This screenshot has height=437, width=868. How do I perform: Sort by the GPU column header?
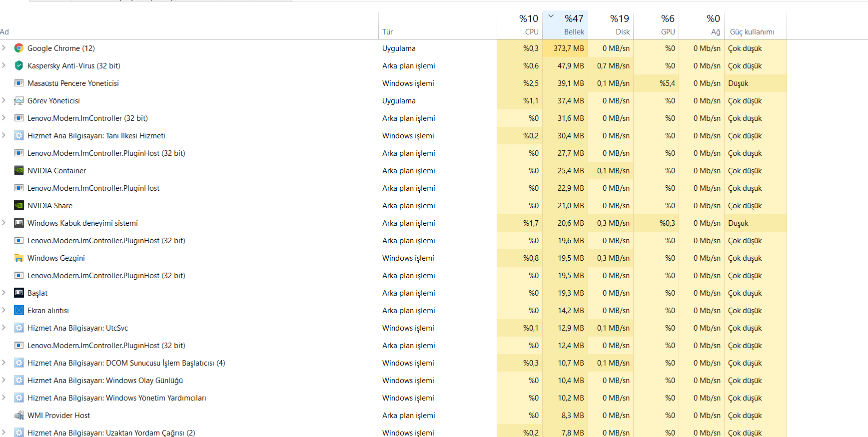click(656, 25)
